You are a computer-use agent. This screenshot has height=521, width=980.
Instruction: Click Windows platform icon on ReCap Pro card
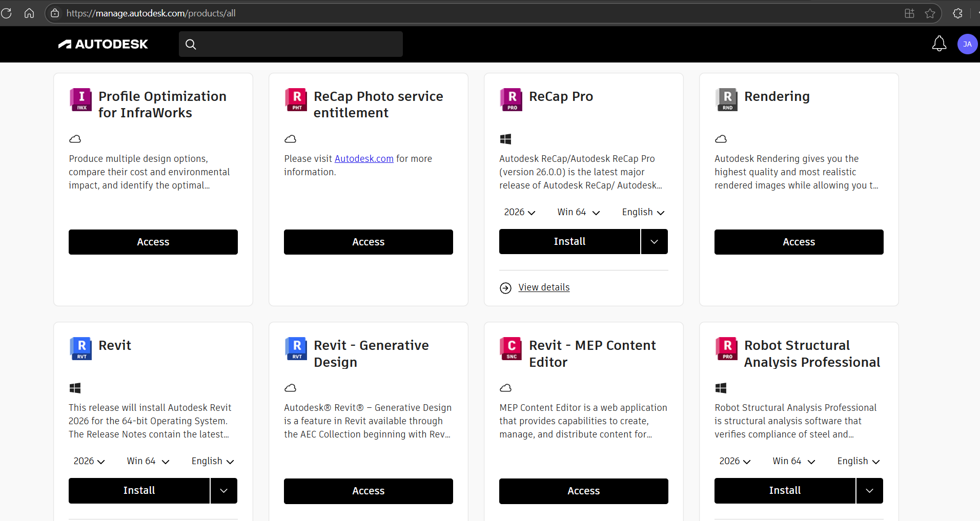[505, 139]
